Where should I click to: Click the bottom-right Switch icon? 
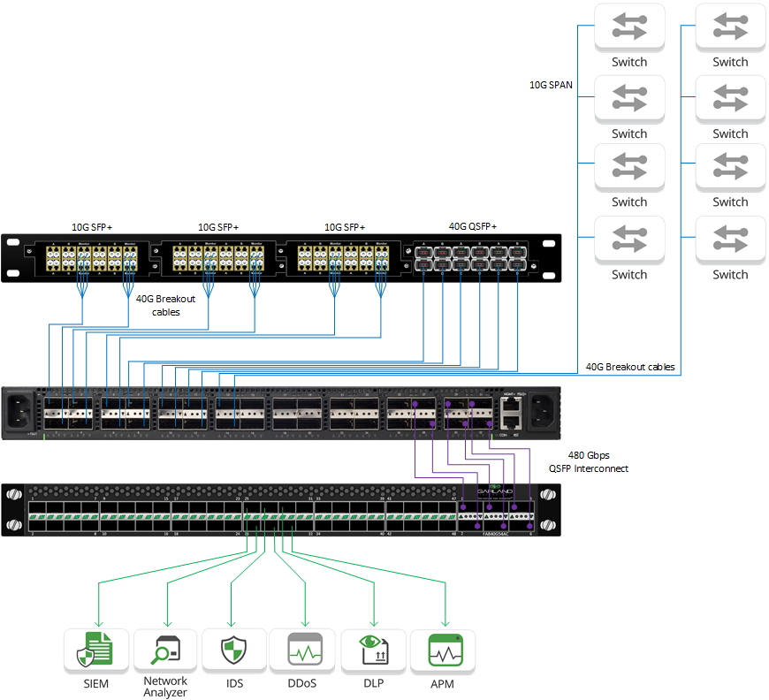(x=729, y=240)
